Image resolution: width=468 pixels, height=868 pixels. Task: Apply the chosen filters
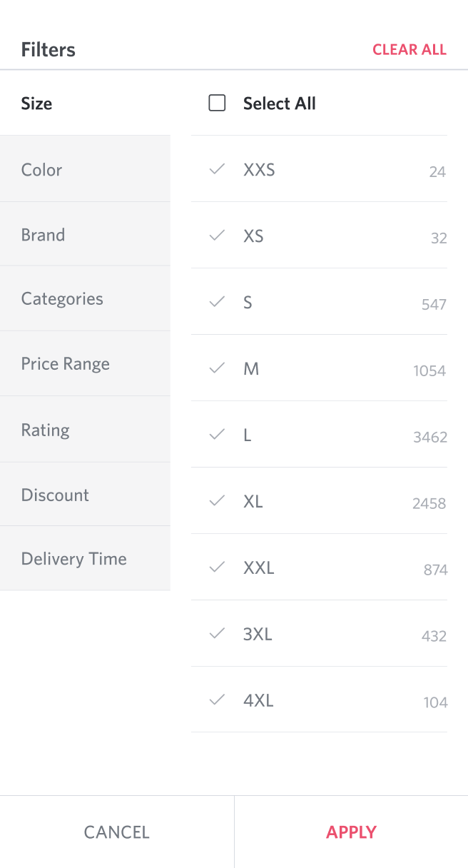click(x=351, y=832)
